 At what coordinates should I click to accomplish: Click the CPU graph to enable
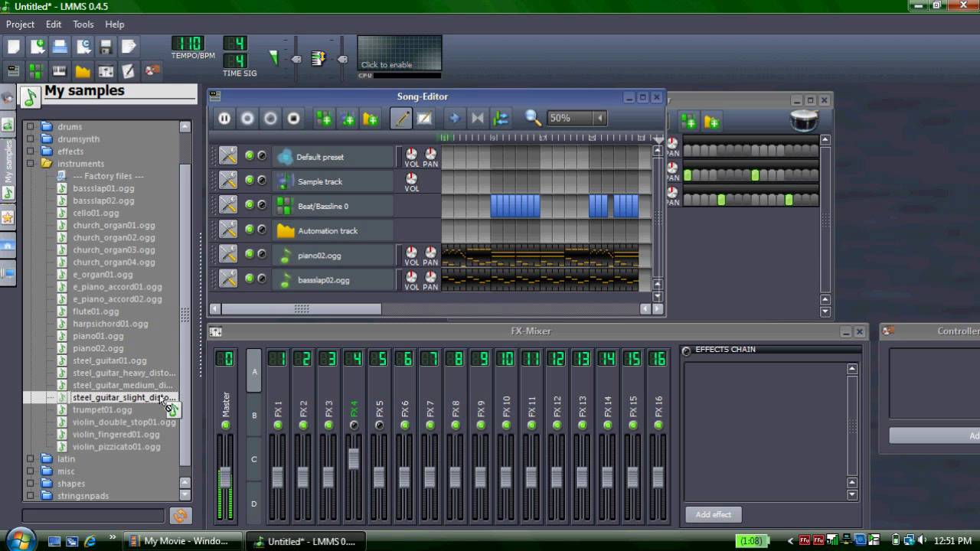click(x=400, y=53)
